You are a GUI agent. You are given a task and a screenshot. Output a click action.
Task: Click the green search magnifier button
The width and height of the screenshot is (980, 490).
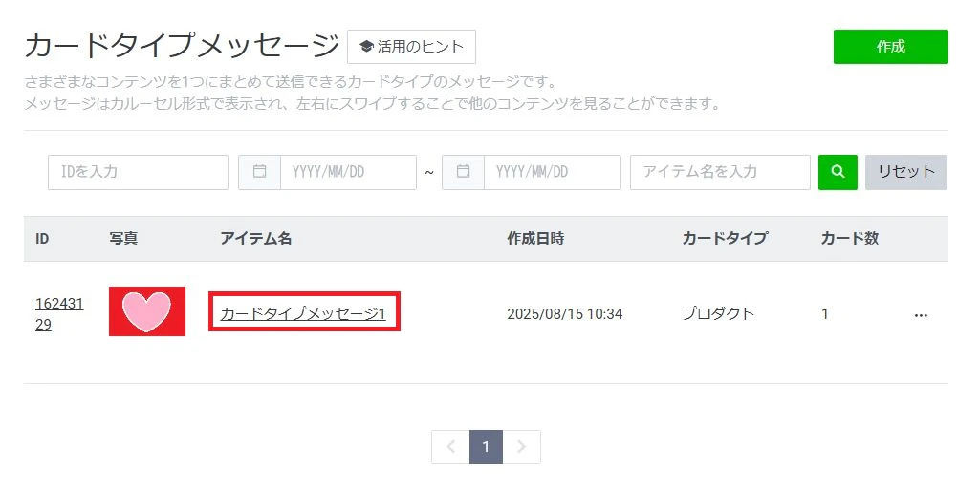(x=838, y=172)
